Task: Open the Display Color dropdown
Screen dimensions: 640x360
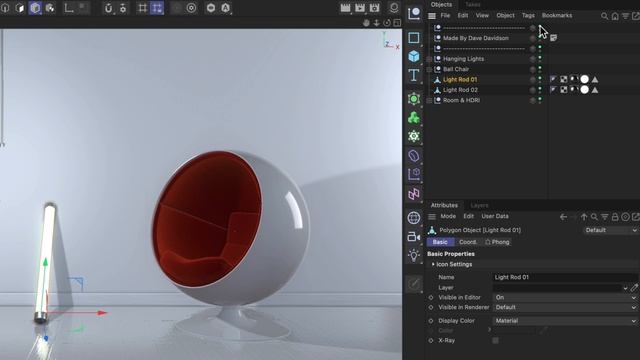Action: tap(565, 321)
